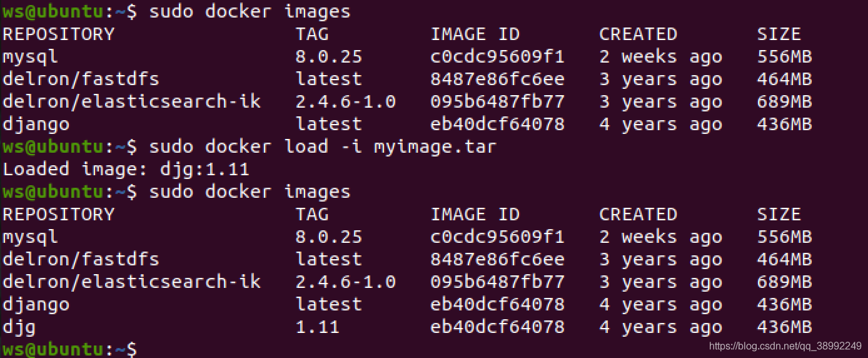Click the first SIZE column header

(779, 34)
